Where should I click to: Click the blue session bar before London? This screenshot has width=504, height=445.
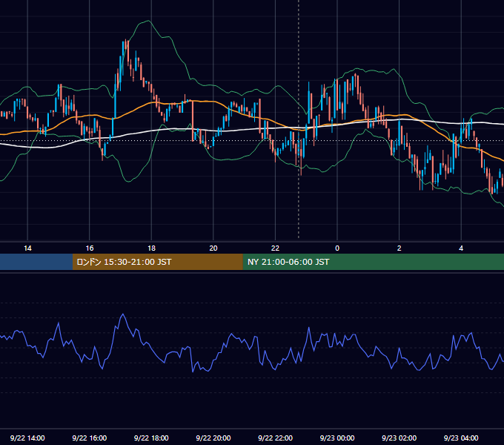(x=36, y=262)
